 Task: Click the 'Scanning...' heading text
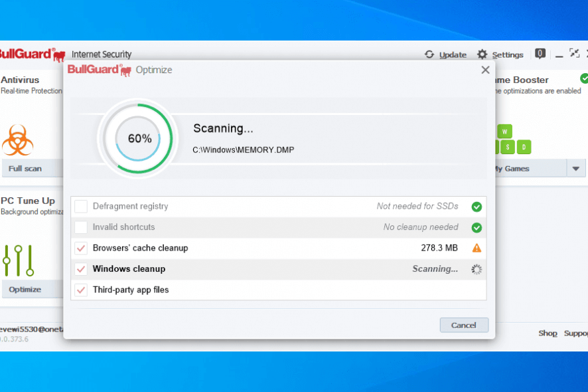223,128
